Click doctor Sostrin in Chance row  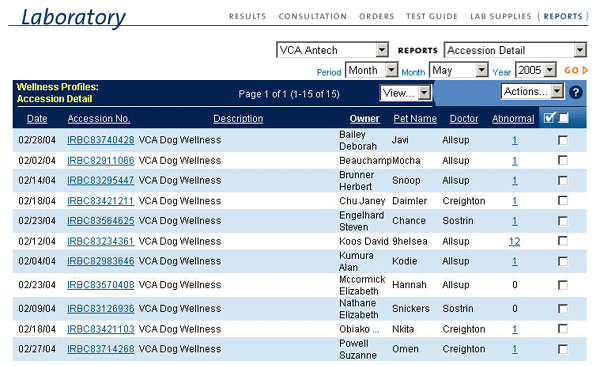click(x=458, y=221)
